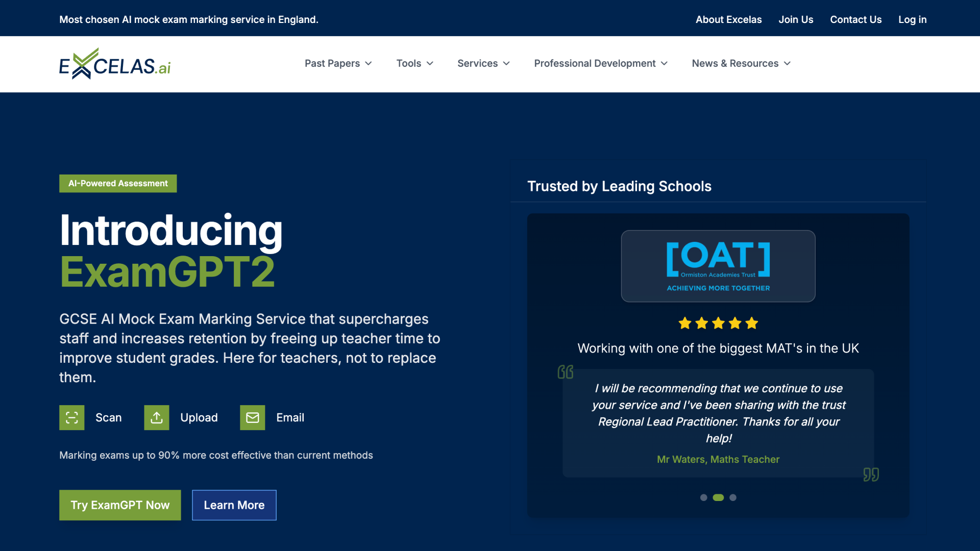This screenshot has height=551, width=980.
Task: Expand the Services dropdown chevron
Action: point(506,64)
